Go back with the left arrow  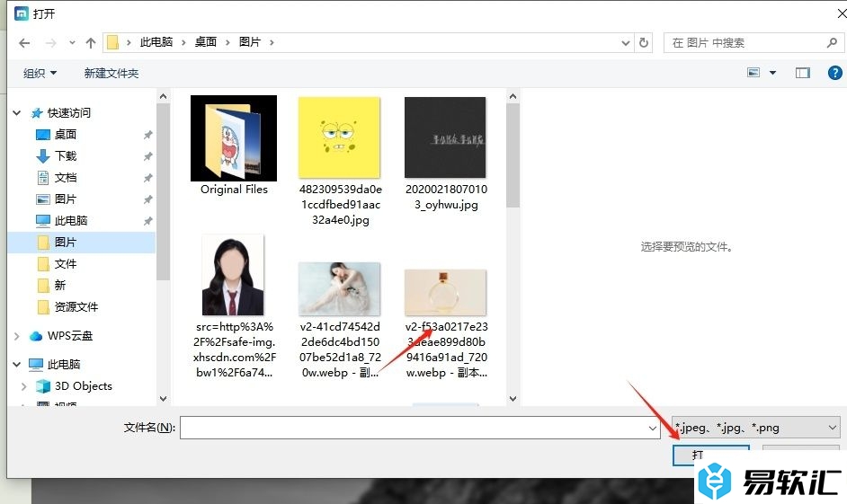click(x=24, y=42)
